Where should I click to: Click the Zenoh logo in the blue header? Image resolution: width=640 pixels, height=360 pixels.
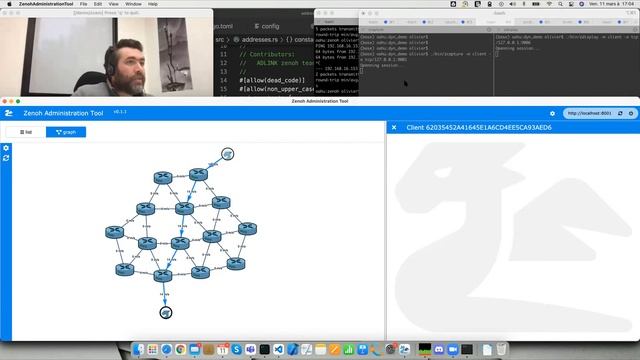[x=9, y=113]
